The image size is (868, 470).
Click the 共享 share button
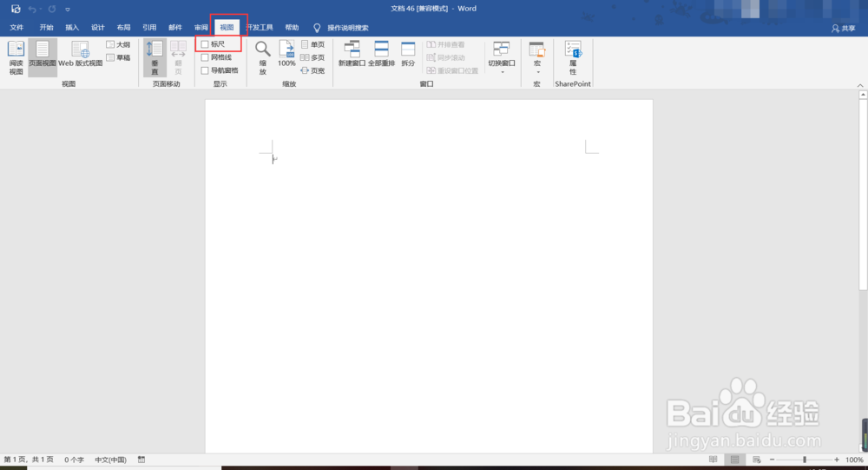coord(844,29)
